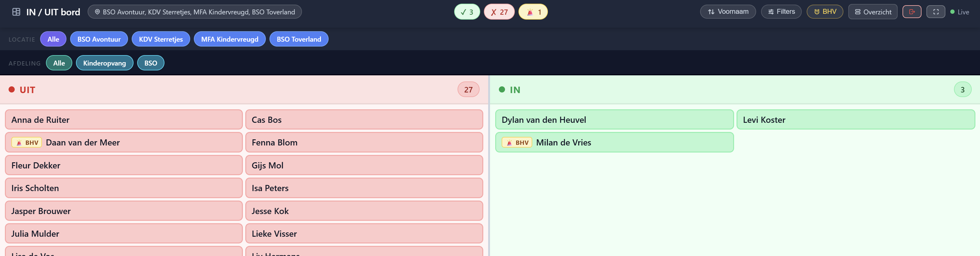Click Anna de Ruiter's card to check in
The height and width of the screenshot is (256, 980).
click(x=124, y=120)
